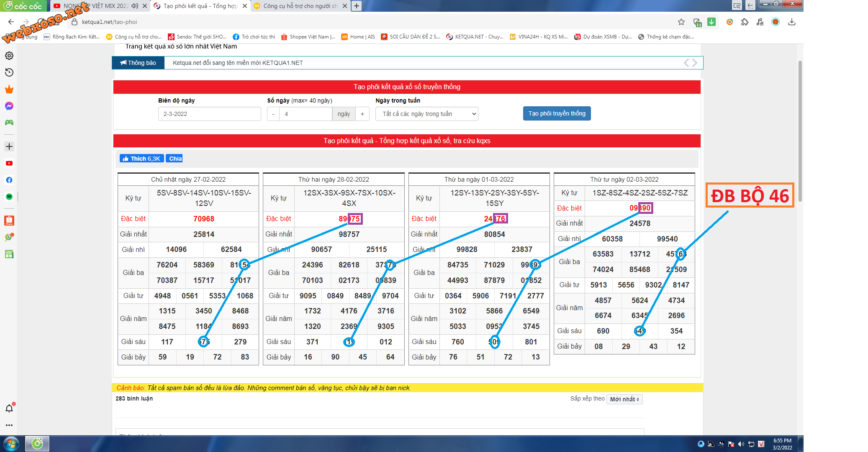
Task: Open sidebar settings gear icon
Action: click(x=9, y=56)
